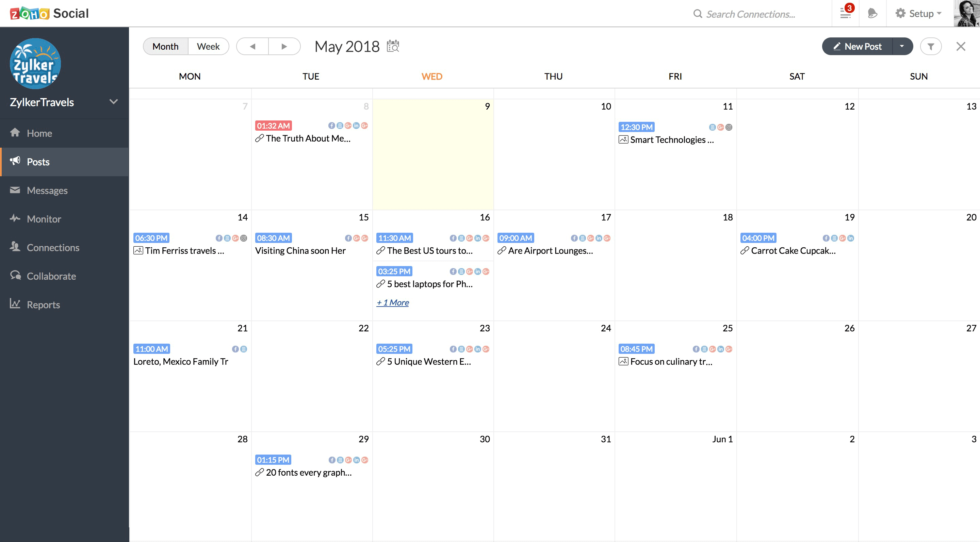Switch calendar to Week view
980x542 pixels.
(208, 46)
